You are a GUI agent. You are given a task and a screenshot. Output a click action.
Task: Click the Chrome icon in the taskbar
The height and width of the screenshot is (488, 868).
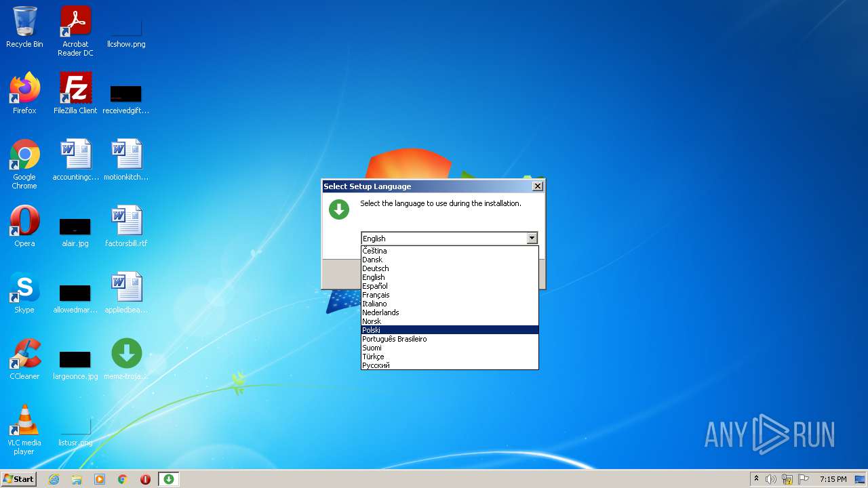tap(123, 479)
